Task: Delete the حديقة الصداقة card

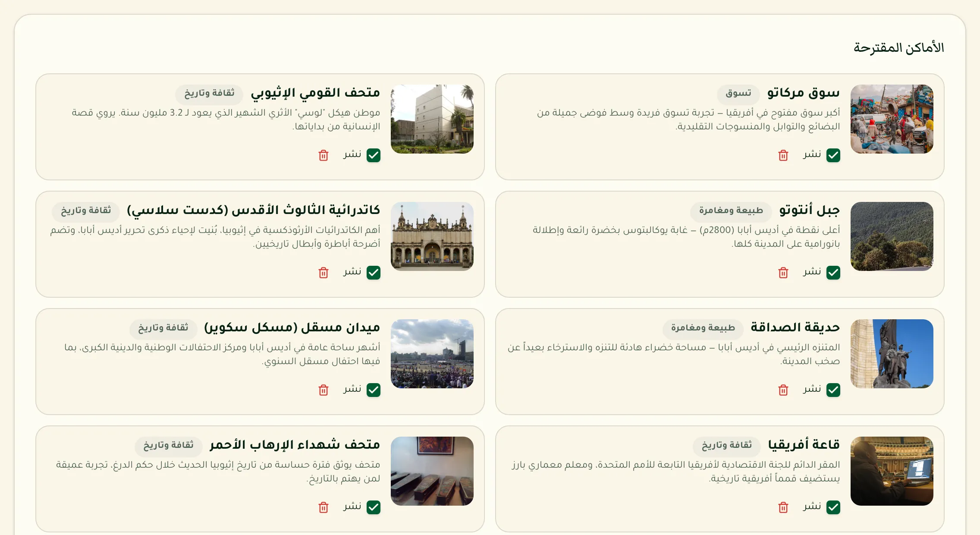Action: [783, 390]
